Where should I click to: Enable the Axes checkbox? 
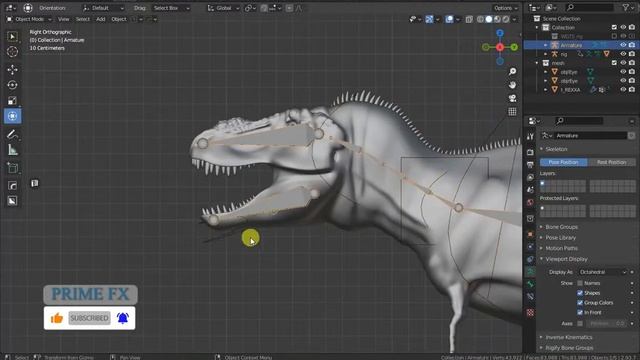[x=580, y=323]
